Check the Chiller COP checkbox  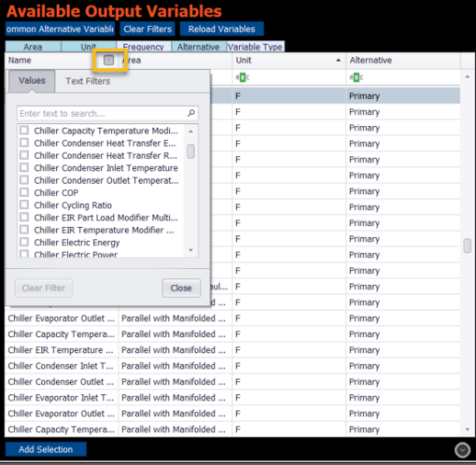click(x=24, y=192)
